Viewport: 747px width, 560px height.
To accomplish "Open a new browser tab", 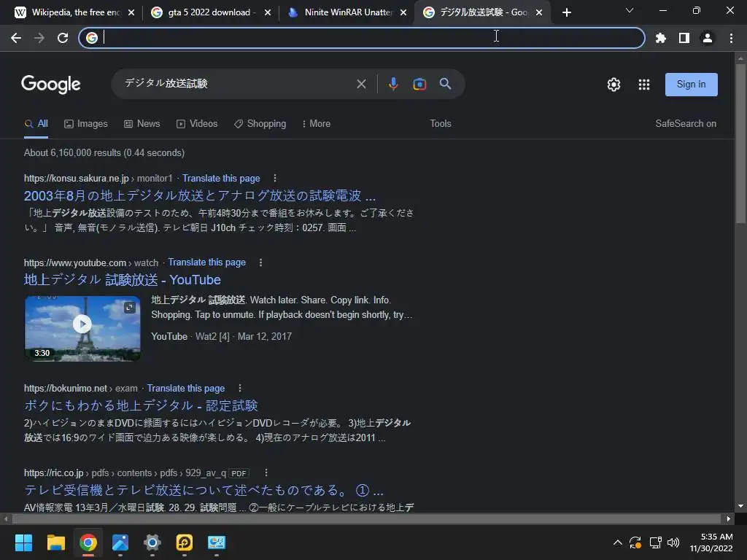I will (566, 12).
